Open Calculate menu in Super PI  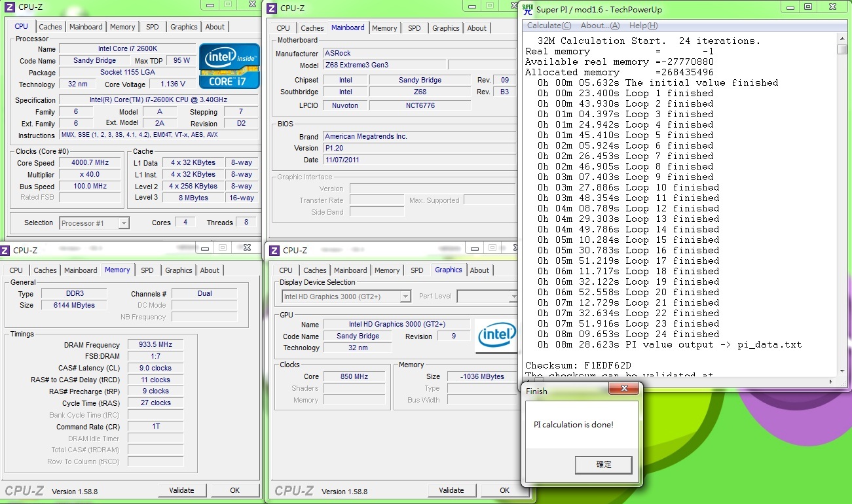(x=549, y=26)
